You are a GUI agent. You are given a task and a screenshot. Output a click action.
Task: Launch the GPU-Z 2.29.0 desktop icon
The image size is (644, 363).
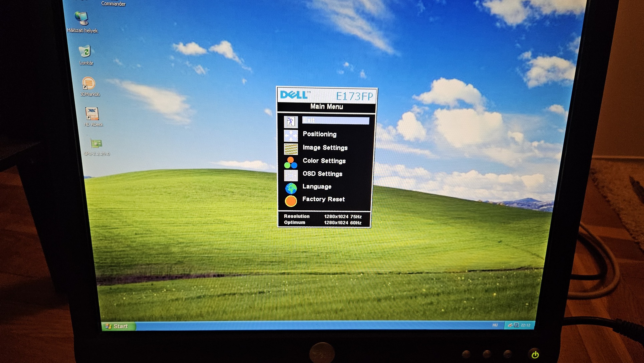tap(96, 144)
